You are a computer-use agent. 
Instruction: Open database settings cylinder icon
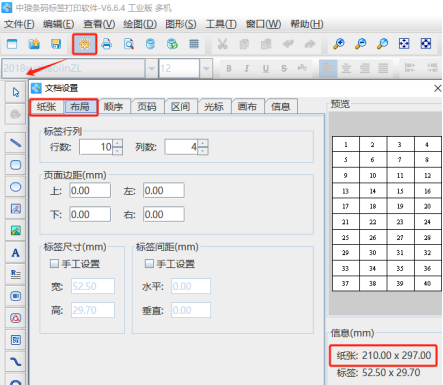coord(150,44)
